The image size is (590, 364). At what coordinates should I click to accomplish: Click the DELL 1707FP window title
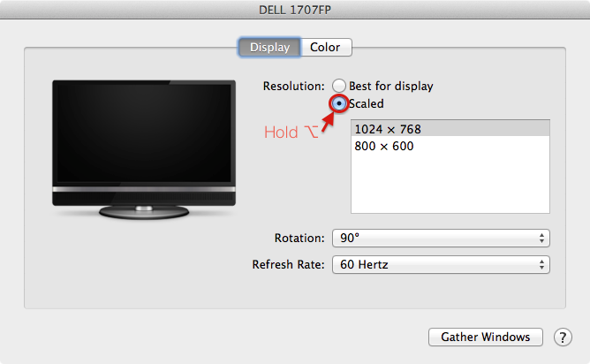click(x=295, y=9)
